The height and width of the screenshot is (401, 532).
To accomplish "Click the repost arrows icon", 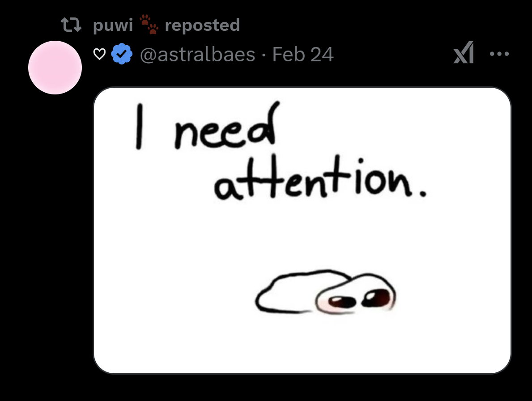I will tap(71, 25).
